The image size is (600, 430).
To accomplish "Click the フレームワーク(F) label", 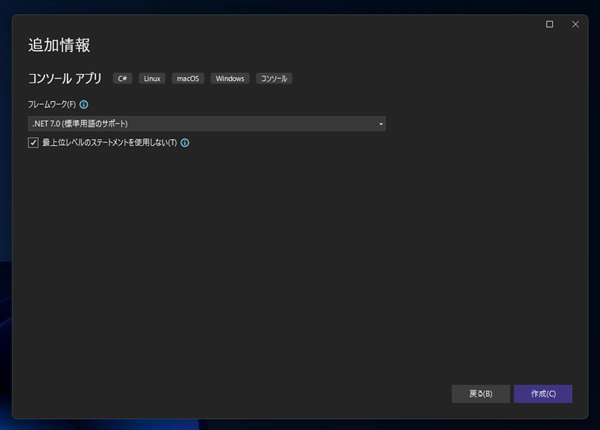I will click(x=52, y=104).
